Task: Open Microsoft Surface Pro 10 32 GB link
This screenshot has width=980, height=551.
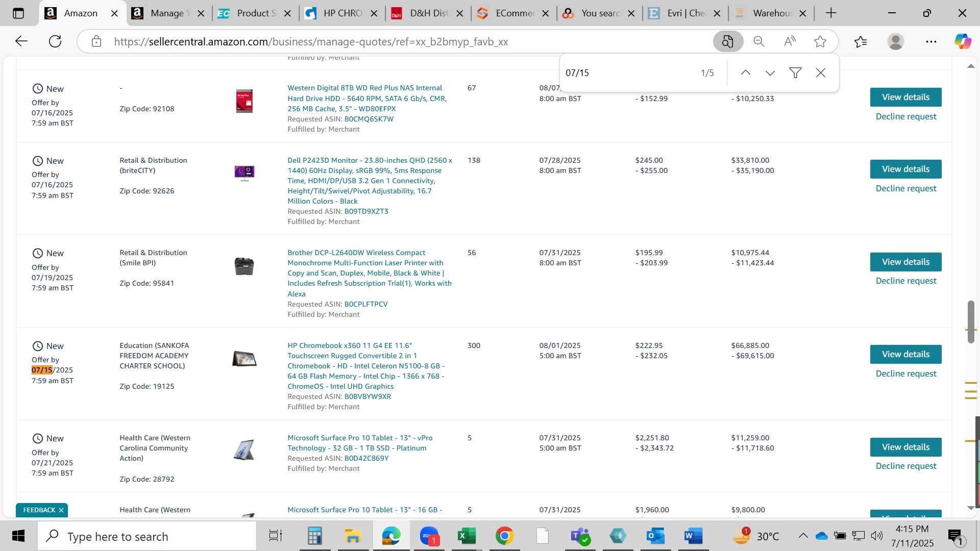Action: click(360, 443)
